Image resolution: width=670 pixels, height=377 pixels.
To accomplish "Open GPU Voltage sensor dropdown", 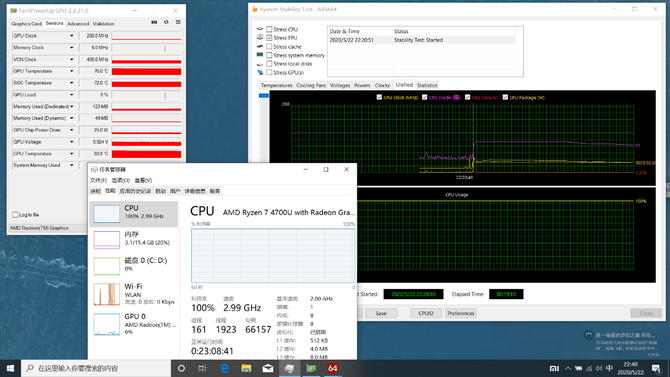I will [x=72, y=141].
